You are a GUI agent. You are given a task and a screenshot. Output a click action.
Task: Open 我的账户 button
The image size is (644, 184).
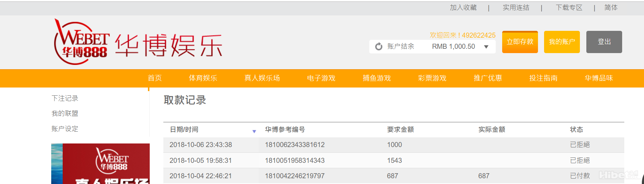pos(562,42)
